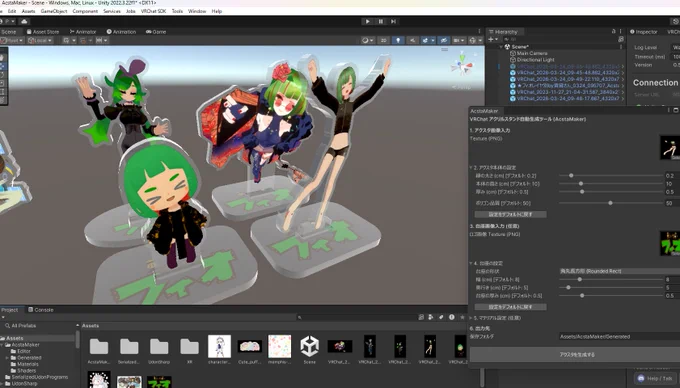
Task: Open the scene camera settings dropdown
Action: (x=458, y=40)
